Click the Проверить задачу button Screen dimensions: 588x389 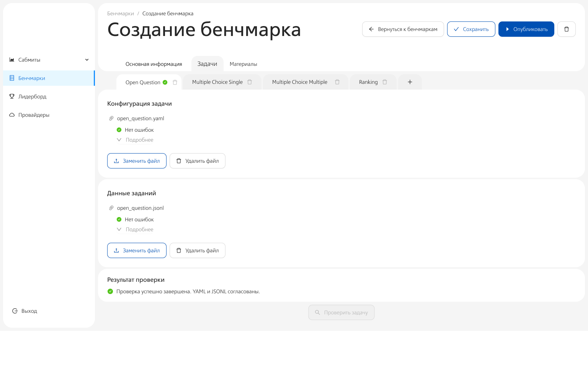pyautogui.click(x=341, y=312)
